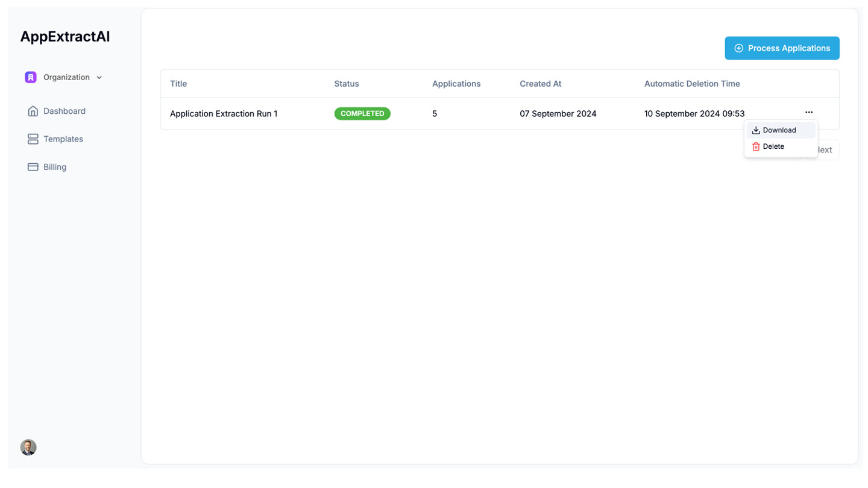Choose Delete from the row menu
The width and height of the screenshot is (868, 488).
click(781, 146)
